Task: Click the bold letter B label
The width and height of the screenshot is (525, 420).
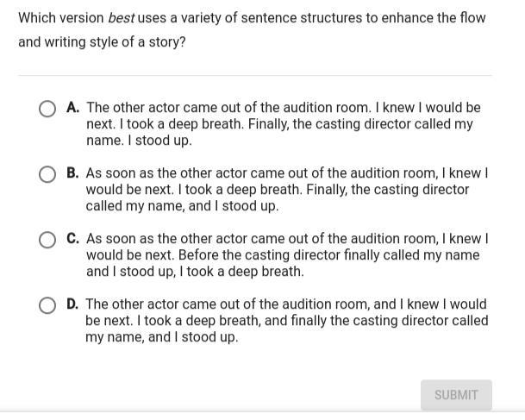Action: click(x=72, y=173)
